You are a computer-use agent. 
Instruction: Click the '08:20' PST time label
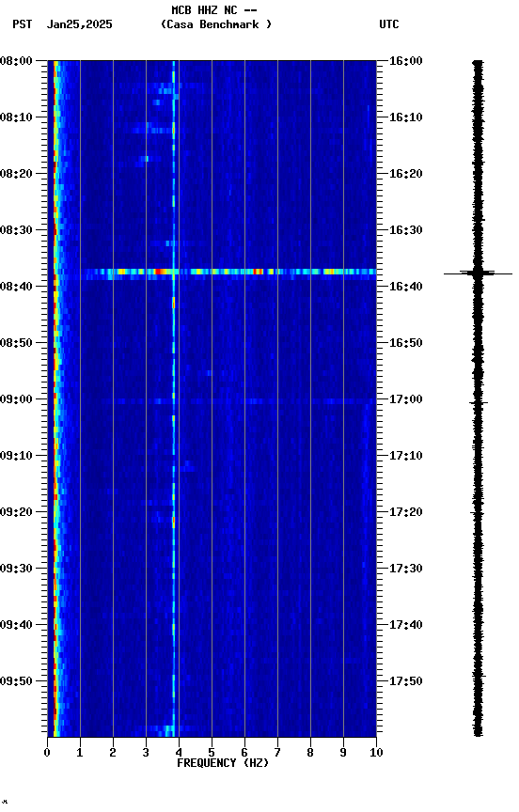click(x=16, y=174)
